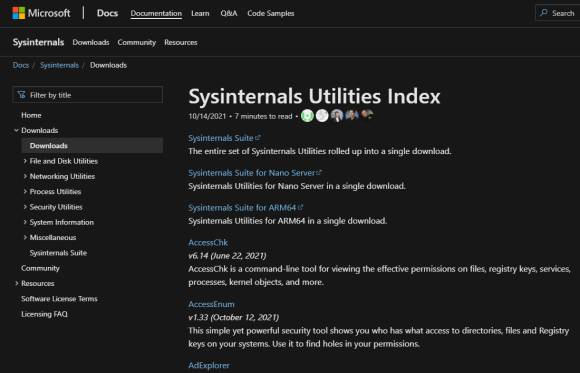Open Sysinternals Suite for ARM64 link
This screenshot has height=373, width=580.
[x=242, y=208]
